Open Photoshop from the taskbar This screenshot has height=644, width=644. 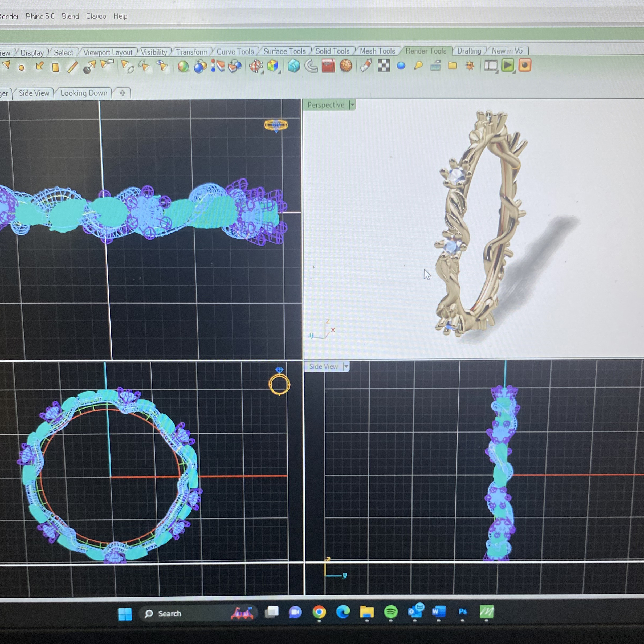coord(463,611)
